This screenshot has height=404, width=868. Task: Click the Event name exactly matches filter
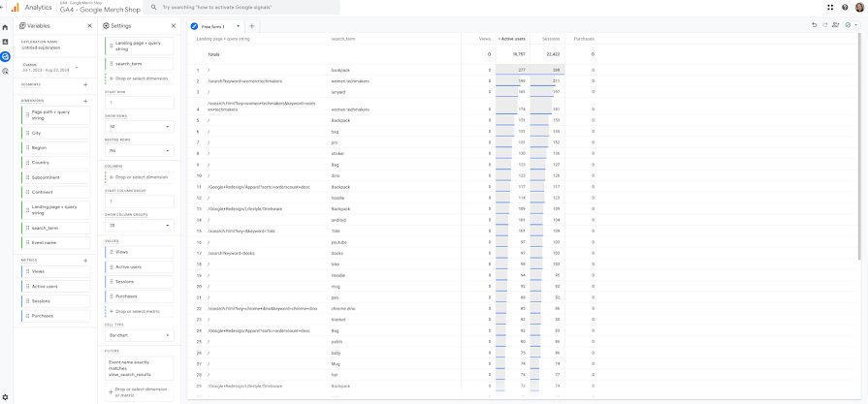pos(140,368)
